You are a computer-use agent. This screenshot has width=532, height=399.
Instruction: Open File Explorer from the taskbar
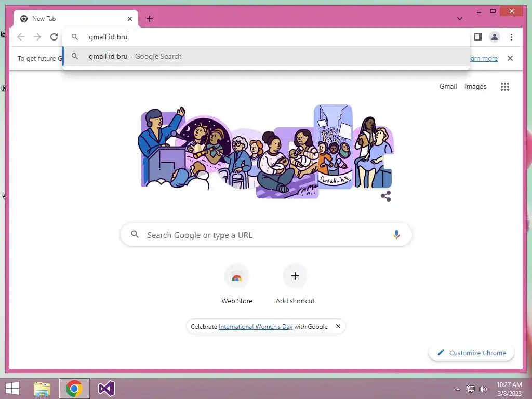pyautogui.click(x=42, y=389)
